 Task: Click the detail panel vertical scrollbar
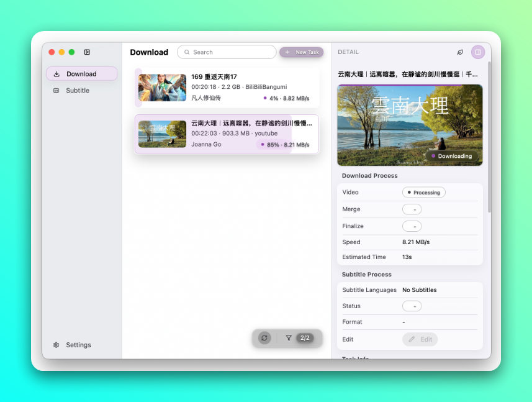489,137
